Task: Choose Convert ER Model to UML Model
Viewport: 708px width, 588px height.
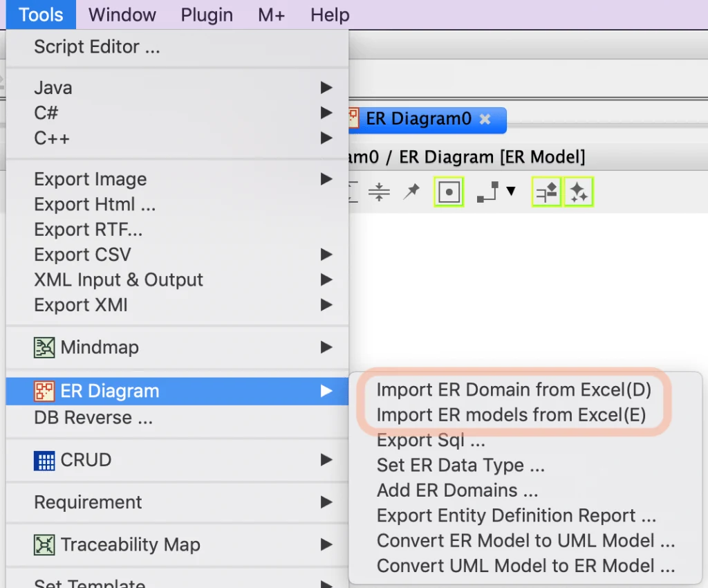Action: (x=526, y=541)
